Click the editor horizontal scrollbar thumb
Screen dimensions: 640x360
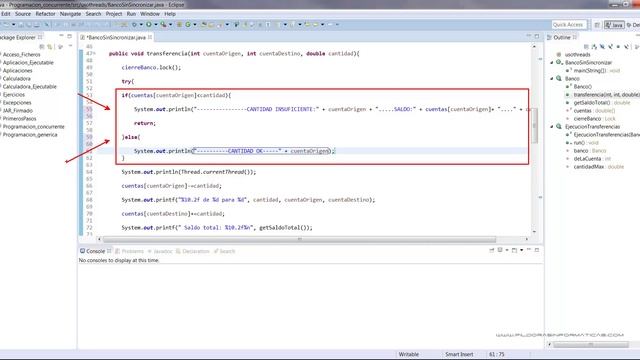[299, 239]
